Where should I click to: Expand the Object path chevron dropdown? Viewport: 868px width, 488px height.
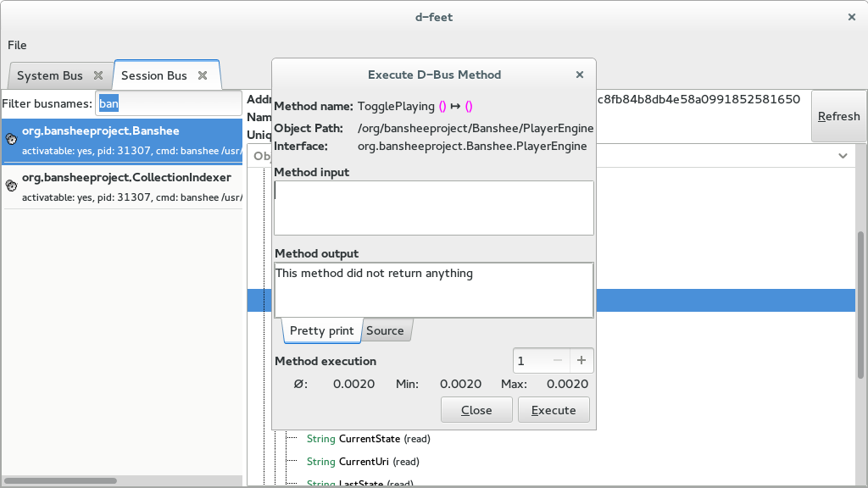843,156
